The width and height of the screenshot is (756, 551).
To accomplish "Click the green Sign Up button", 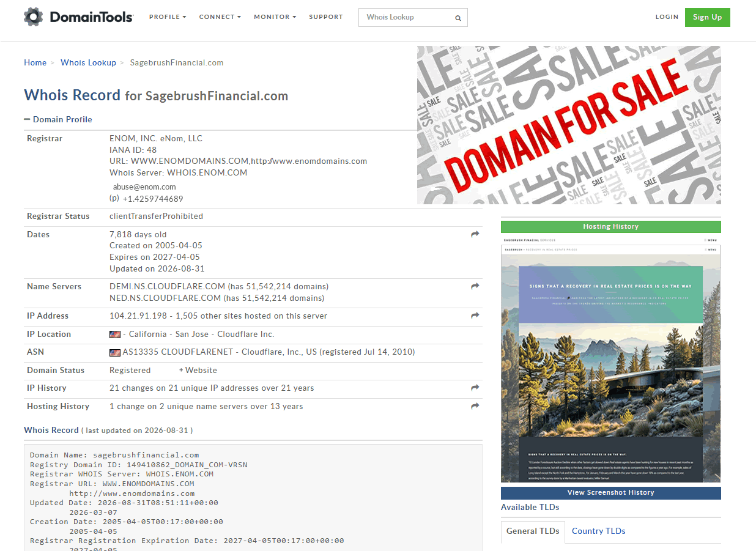I will pyautogui.click(x=708, y=17).
